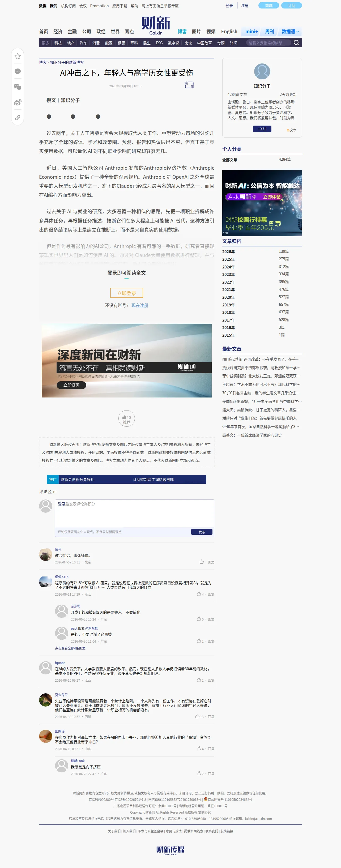The height and width of the screenshot is (868, 341).
Task: Expand all 4 replies via 点击查看全部4条回复
Action: coord(70,648)
